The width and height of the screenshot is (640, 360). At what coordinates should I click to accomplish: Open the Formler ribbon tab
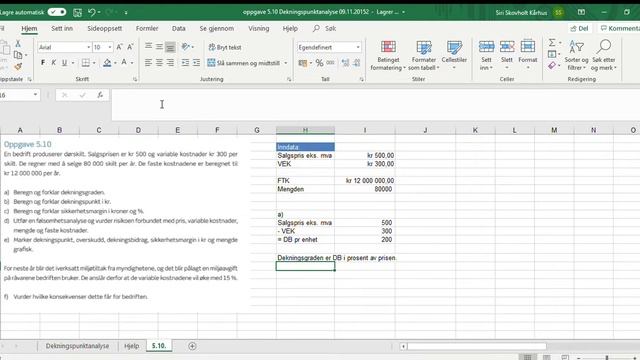pyautogui.click(x=147, y=28)
